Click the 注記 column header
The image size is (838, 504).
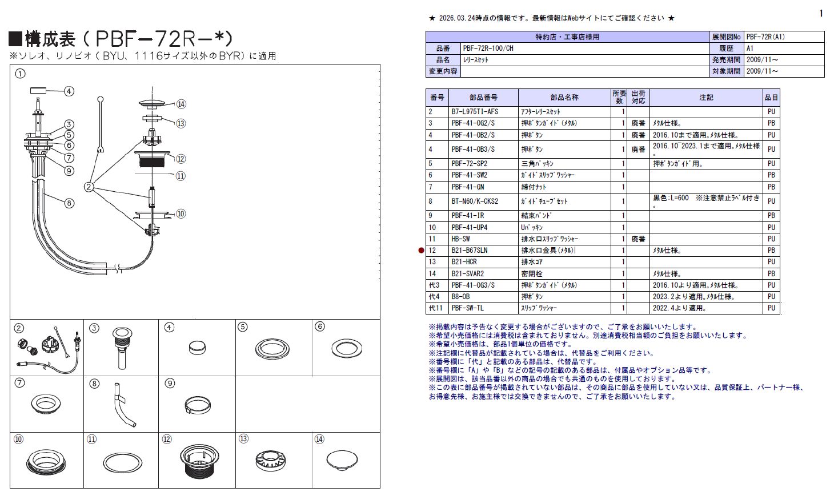point(706,98)
